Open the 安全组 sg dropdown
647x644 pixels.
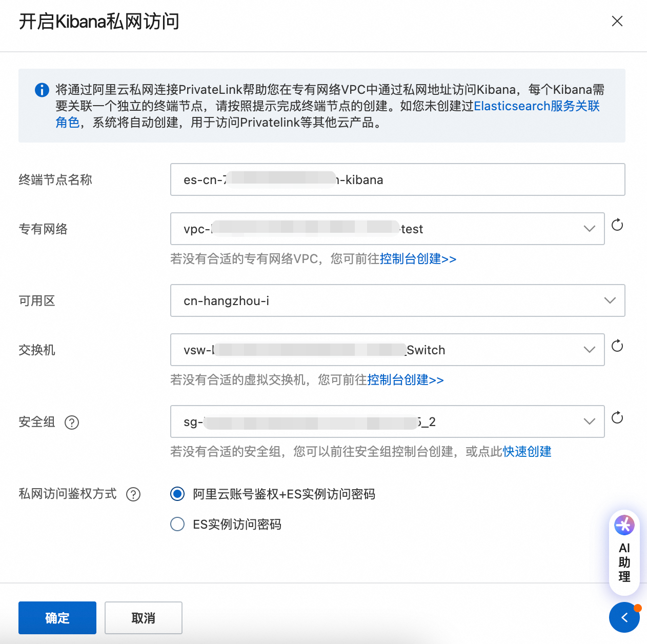pos(388,421)
